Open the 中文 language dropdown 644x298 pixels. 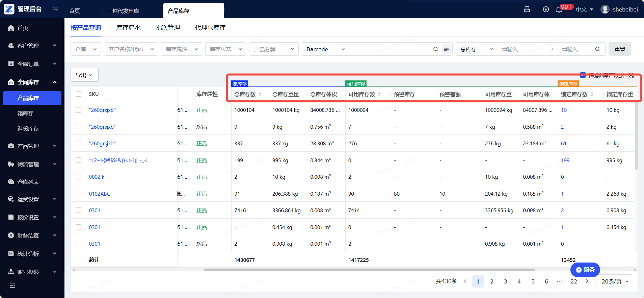click(584, 9)
